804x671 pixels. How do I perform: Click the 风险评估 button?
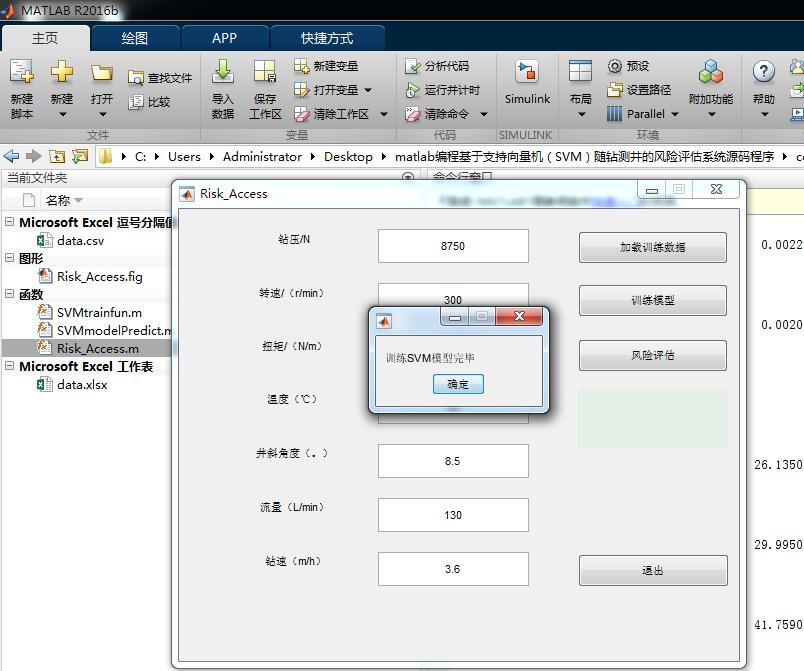pyautogui.click(x=653, y=355)
